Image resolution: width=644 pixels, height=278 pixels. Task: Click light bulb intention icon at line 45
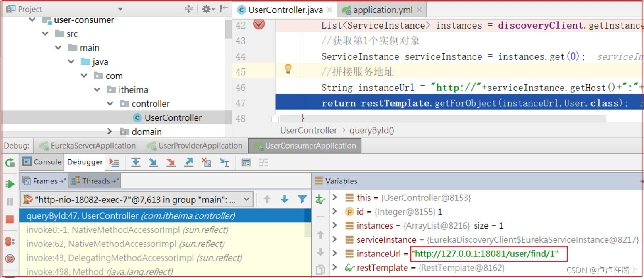(288, 69)
